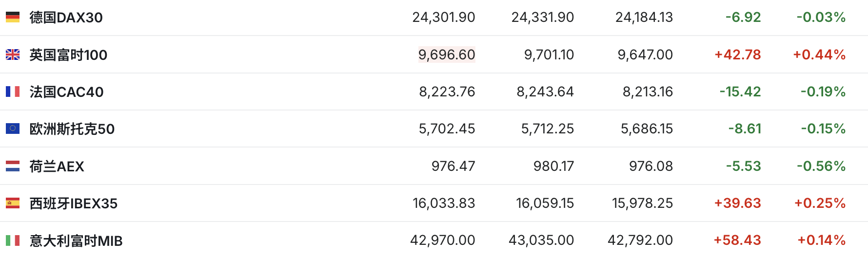Screen dimensions: 868x258
Task: Open the 法国CAC40 index link
Action: pos(66,92)
